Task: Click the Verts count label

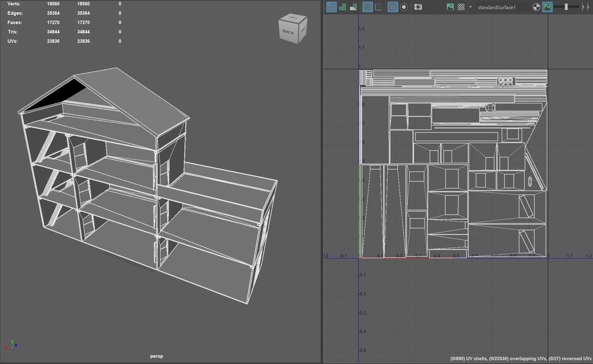Action: coord(14,4)
